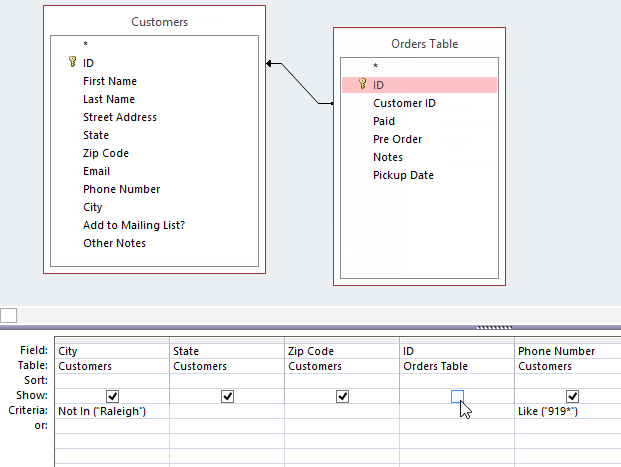The image size is (621, 467).
Task: Toggle the Show checkbox under Zip Code column
Action: coord(343,396)
